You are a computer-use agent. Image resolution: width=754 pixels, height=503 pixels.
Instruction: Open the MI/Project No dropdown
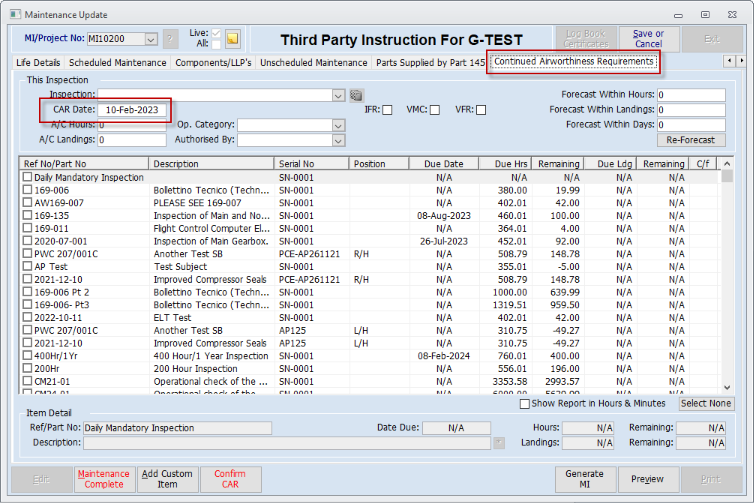click(x=151, y=39)
